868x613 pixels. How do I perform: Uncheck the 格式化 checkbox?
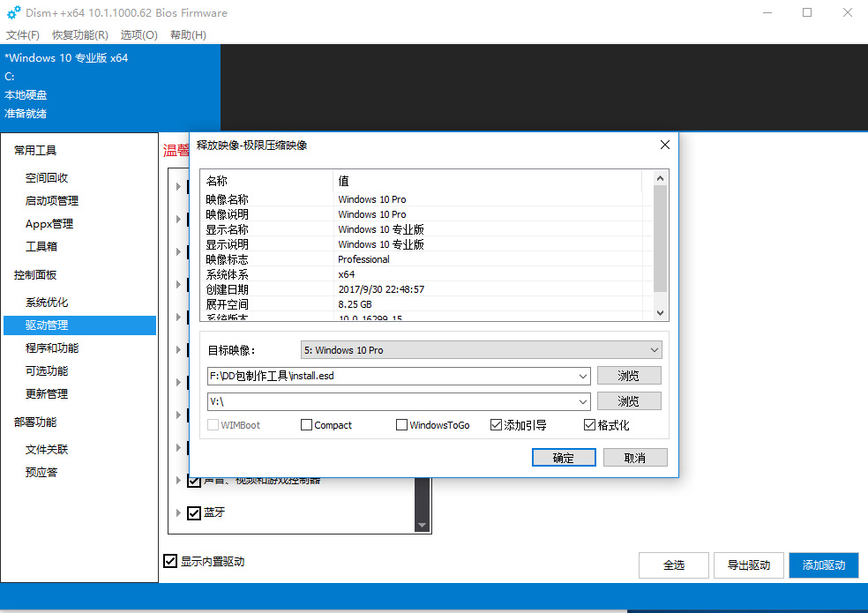(587, 424)
